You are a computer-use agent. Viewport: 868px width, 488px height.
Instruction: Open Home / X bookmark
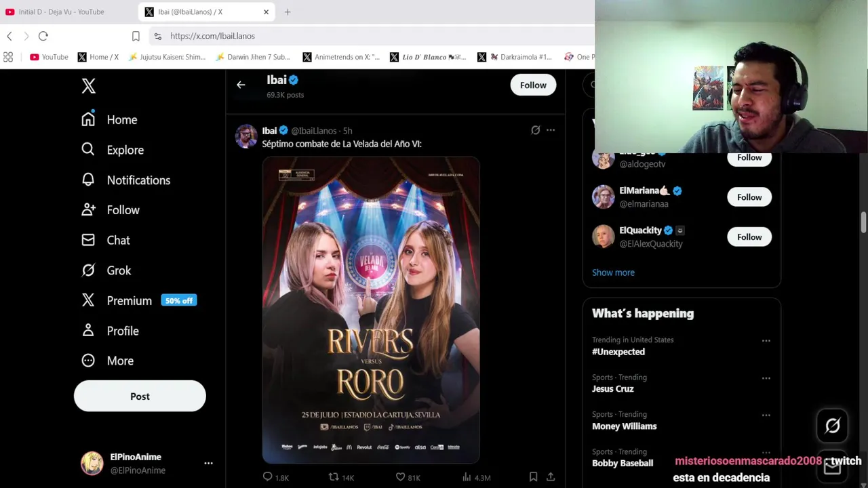coord(98,57)
